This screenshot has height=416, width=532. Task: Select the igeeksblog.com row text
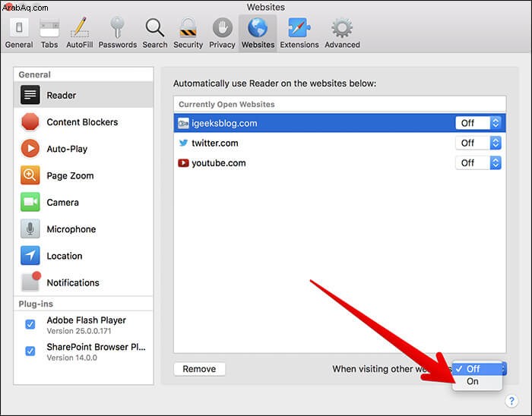pos(224,123)
